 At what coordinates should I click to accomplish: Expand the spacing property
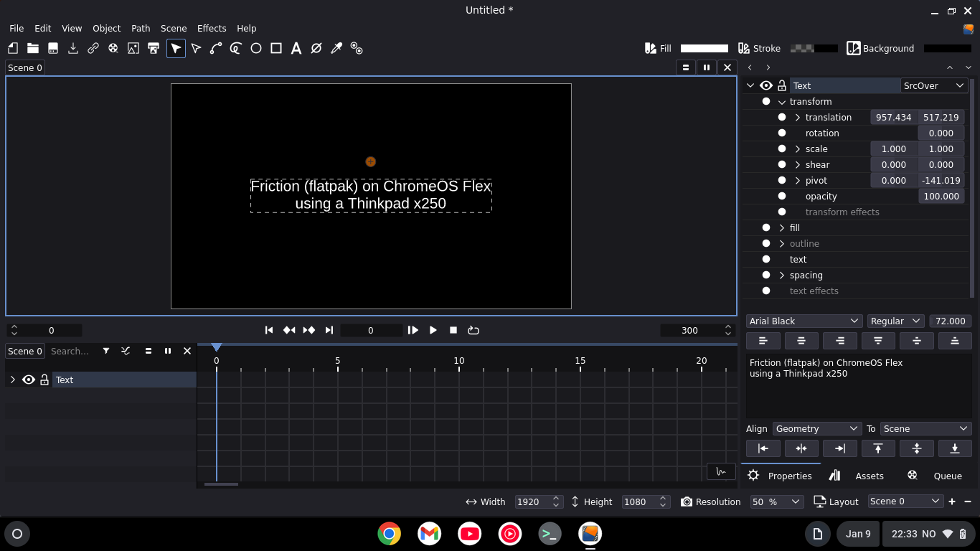(x=782, y=275)
